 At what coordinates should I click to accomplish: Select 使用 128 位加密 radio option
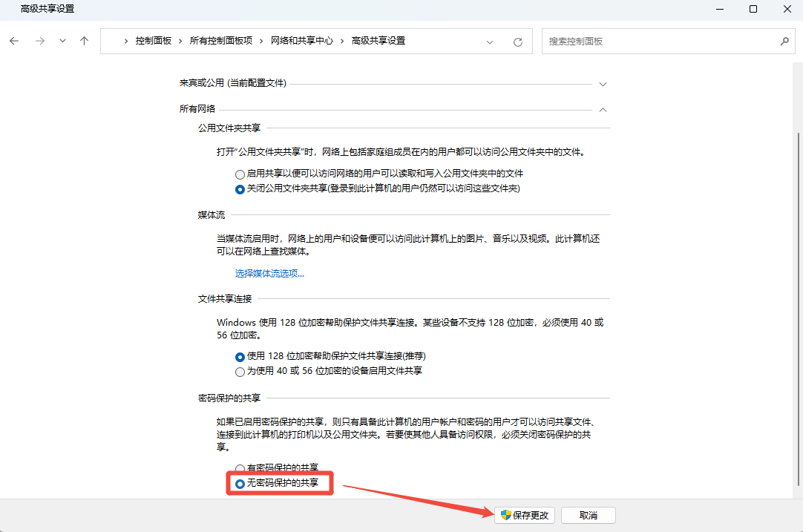(240, 356)
